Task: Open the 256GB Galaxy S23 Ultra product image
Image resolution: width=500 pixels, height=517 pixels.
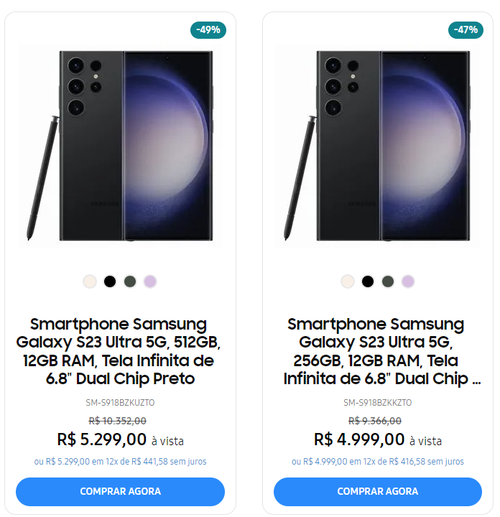Action: pyautogui.click(x=378, y=146)
